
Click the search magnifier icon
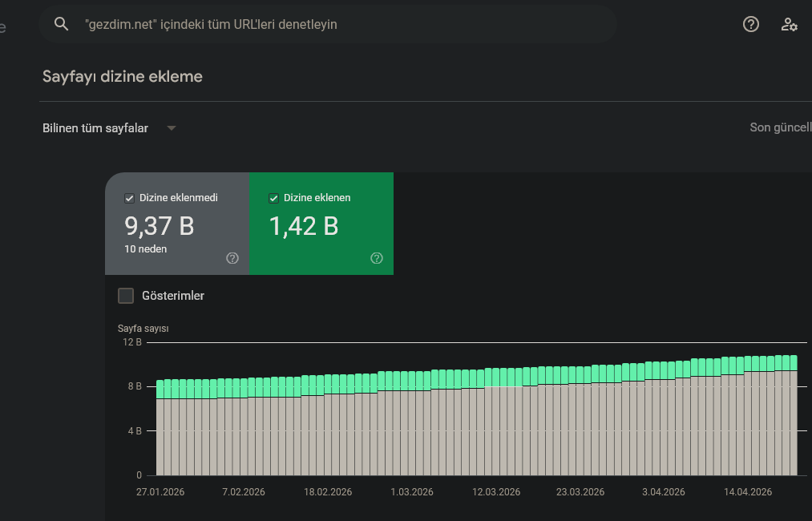pyautogui.click(x=61, y=24)
